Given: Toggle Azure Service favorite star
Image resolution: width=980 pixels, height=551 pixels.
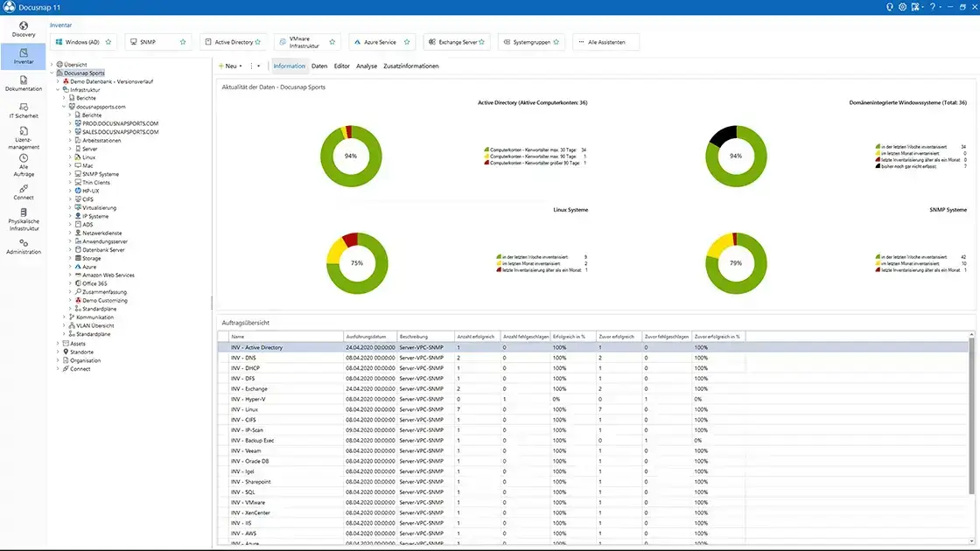Looking at the screenshot, I should pos(407,42).
